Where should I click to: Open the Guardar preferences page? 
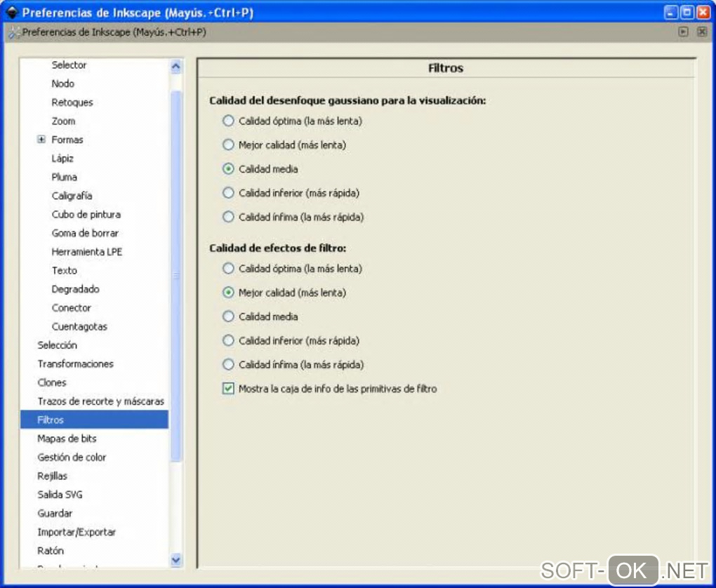[x=55, y=514]
